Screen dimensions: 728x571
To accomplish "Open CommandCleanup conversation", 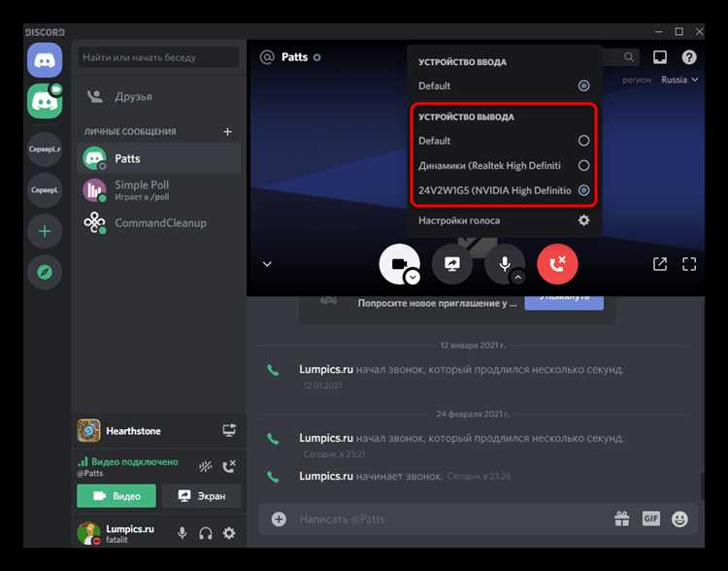I will point(159,222).
